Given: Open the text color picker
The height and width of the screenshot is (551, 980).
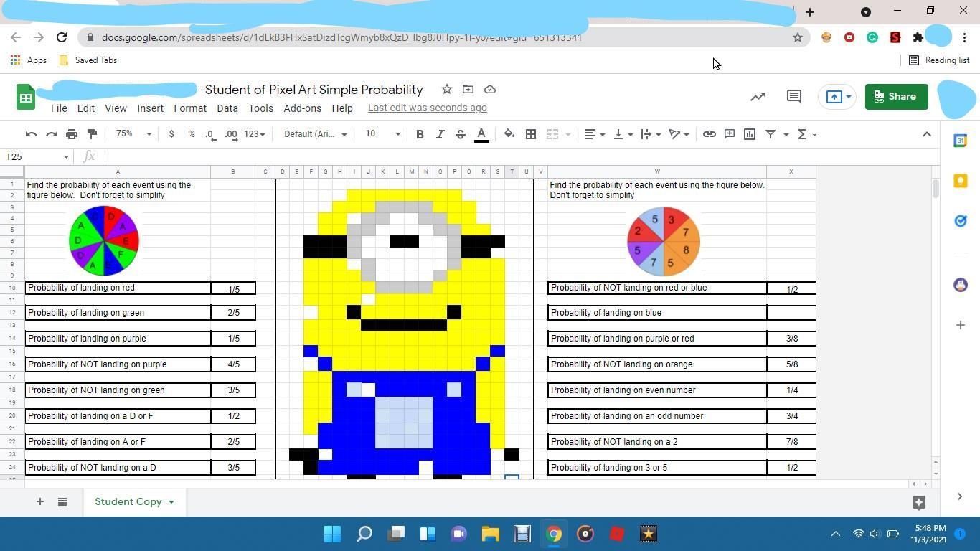Looking at the screenshot, I should click(481, 134).
